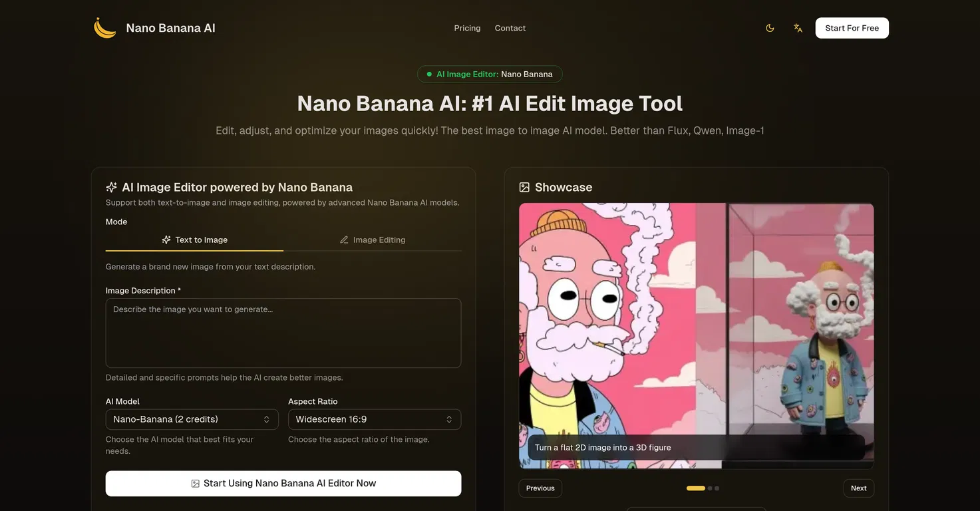Switch to the Image Editing tab
The height and width of the screenshot is (511, 980).
[x=373, y=240]
